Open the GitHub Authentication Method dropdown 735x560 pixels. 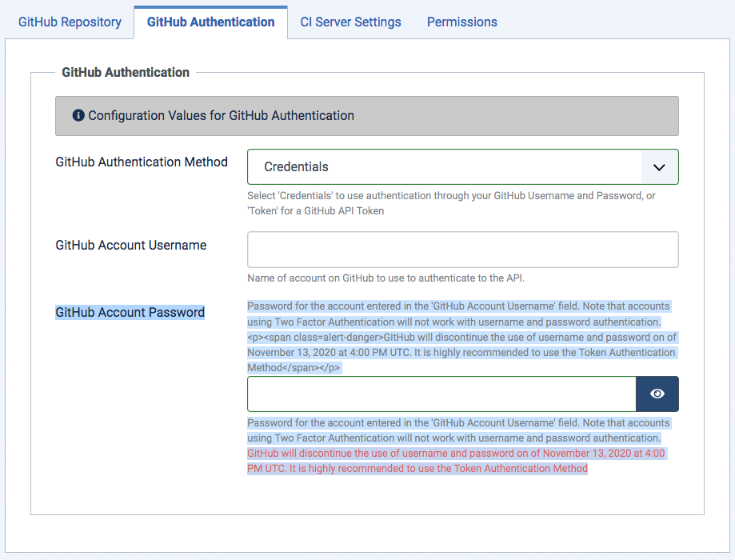462,167
